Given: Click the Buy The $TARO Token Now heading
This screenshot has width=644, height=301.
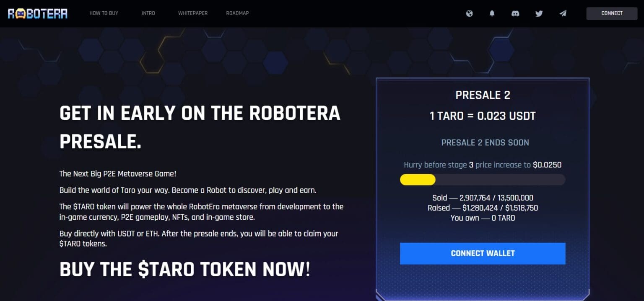Looking at the screenshot, I should pos(185,269).
